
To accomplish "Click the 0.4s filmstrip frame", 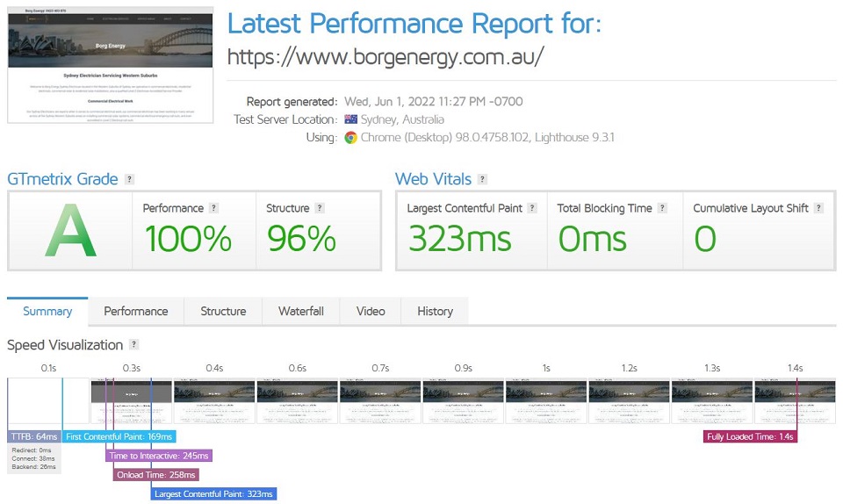I will (x=214, y=401).
